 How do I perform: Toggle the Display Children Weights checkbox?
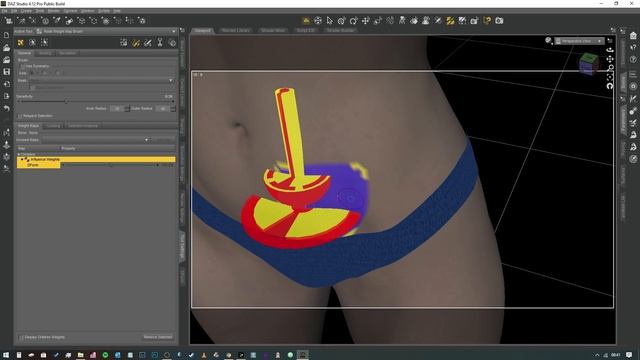[x=22, y=337]
